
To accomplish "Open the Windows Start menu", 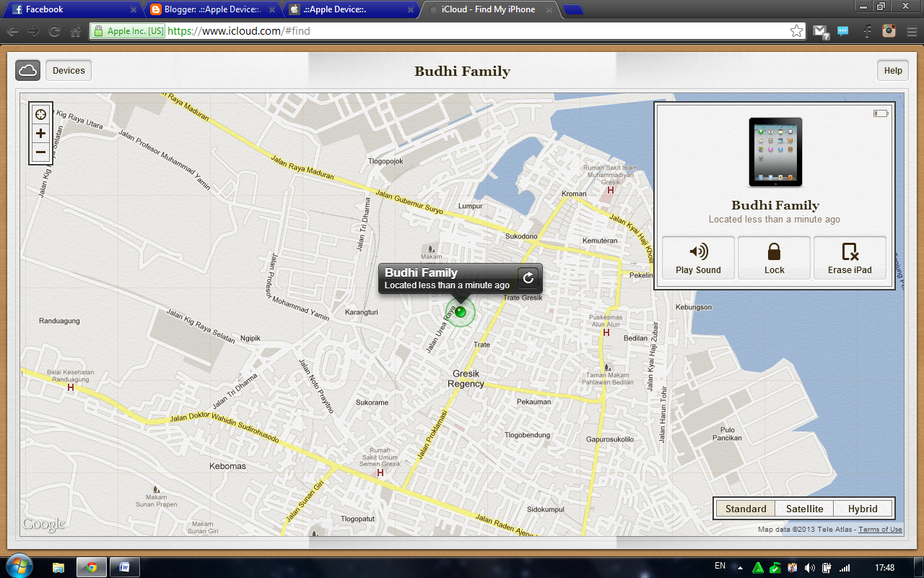I will coord(19,566).
